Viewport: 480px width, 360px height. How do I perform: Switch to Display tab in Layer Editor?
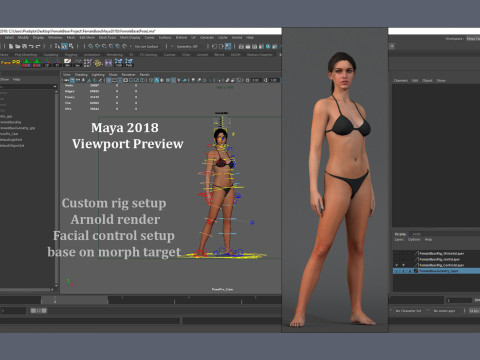click(x=400, y=234)
